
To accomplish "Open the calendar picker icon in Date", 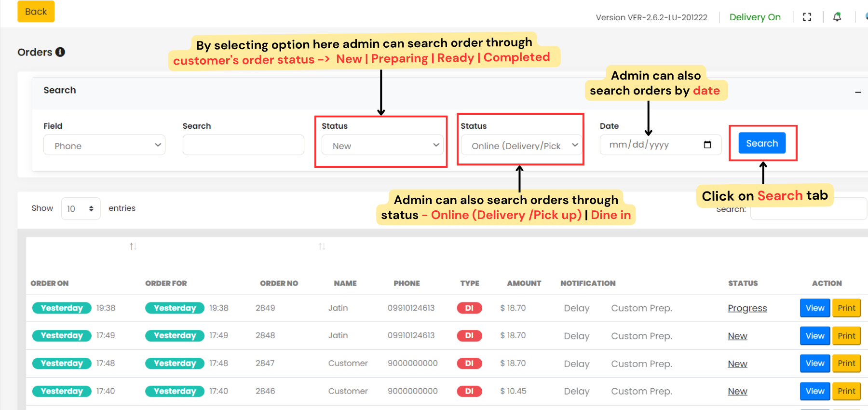I will 707,145.
